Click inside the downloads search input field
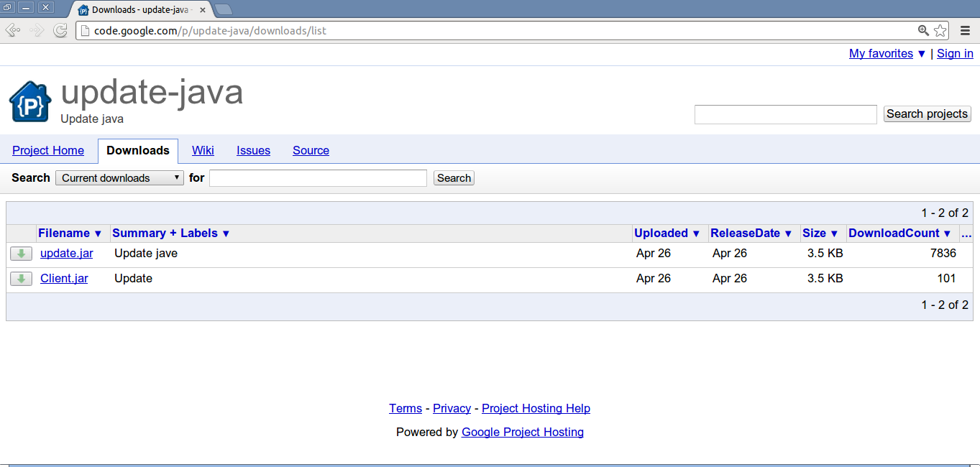This screenshot has width=980, height=467. 317,177
